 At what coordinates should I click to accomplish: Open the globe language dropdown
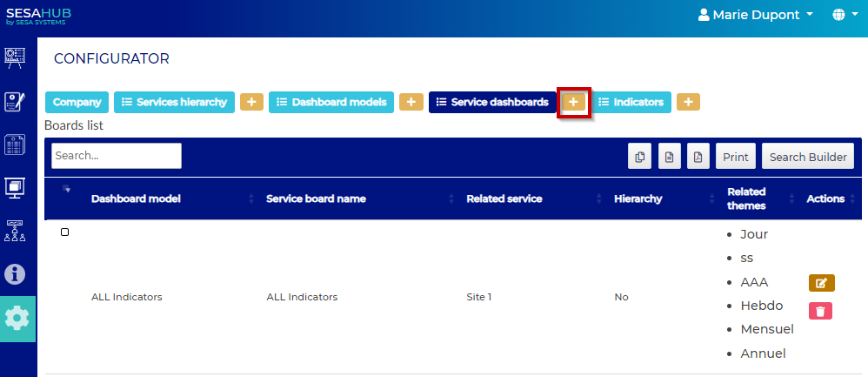click(845, 15)
